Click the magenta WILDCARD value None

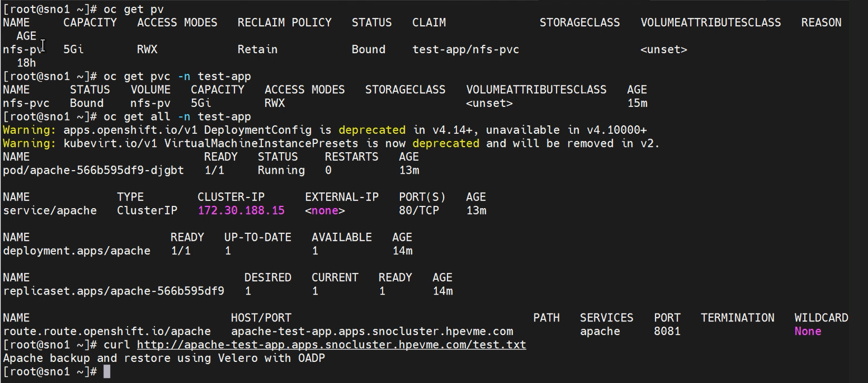tap(807, 332)
